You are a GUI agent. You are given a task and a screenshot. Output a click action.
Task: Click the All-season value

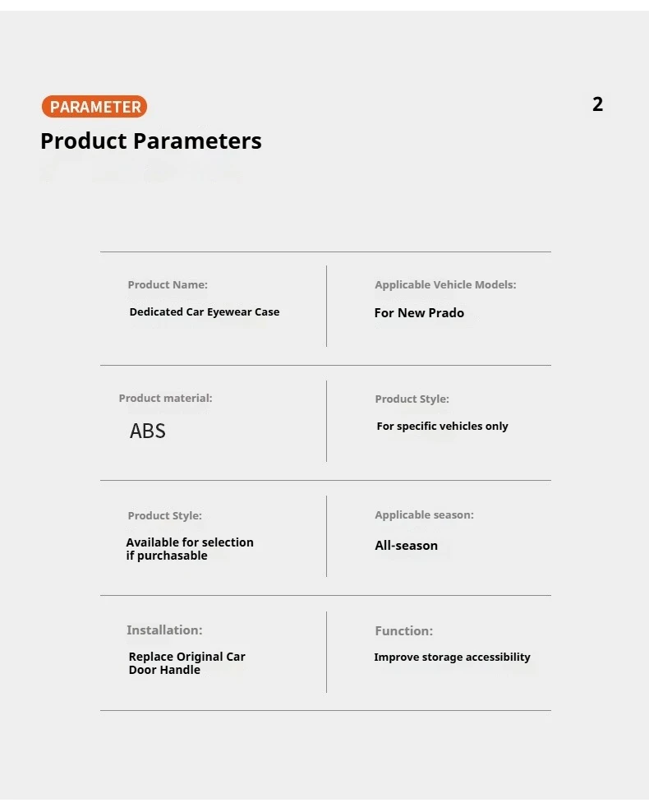pyautogui.click(x=407, y=546)
